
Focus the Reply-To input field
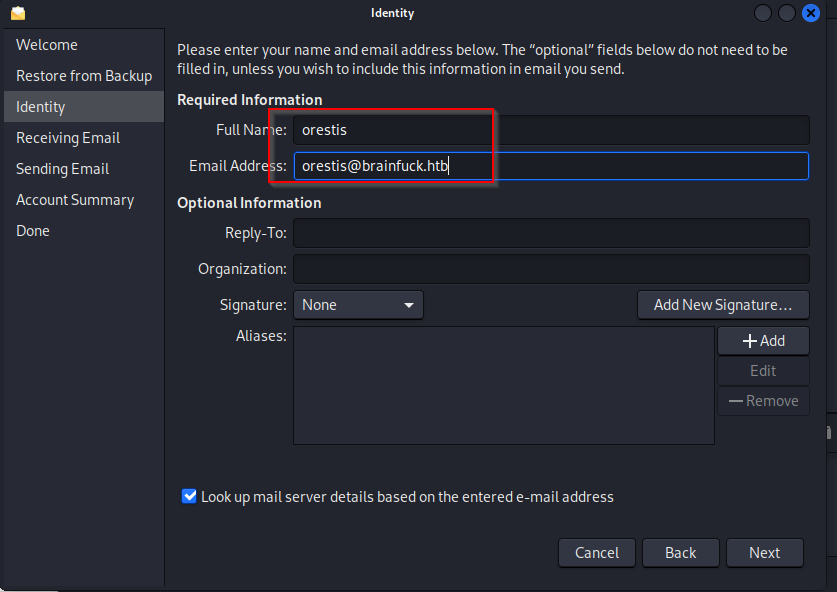point(550,233)
